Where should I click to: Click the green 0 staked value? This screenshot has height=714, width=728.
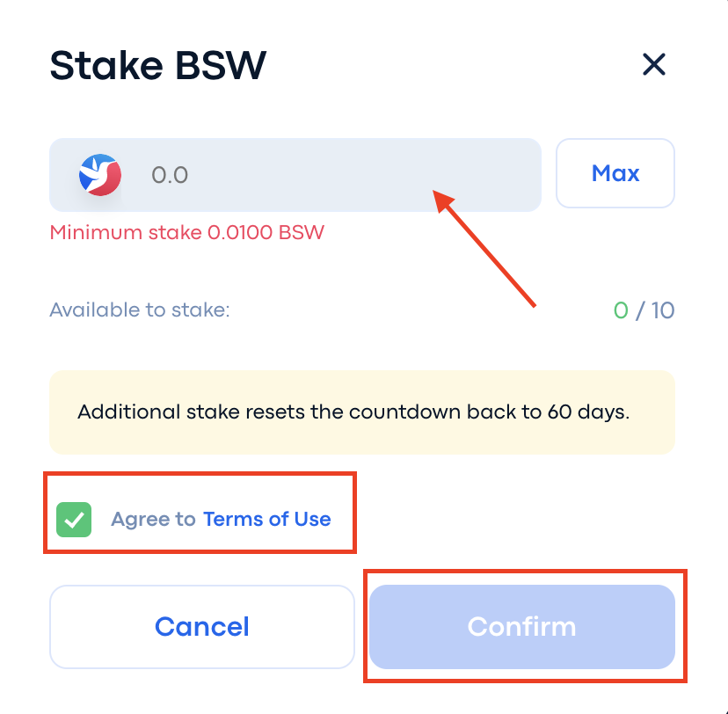[621, 310]
